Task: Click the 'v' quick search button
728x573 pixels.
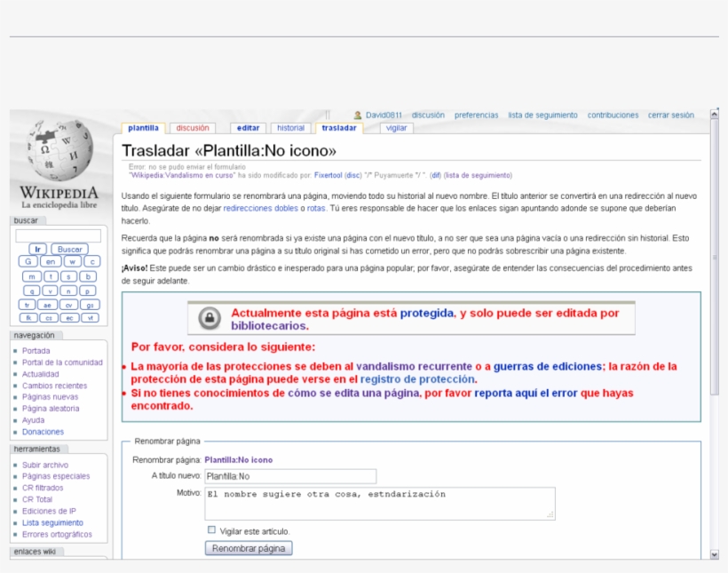Action: pos(50,290)
